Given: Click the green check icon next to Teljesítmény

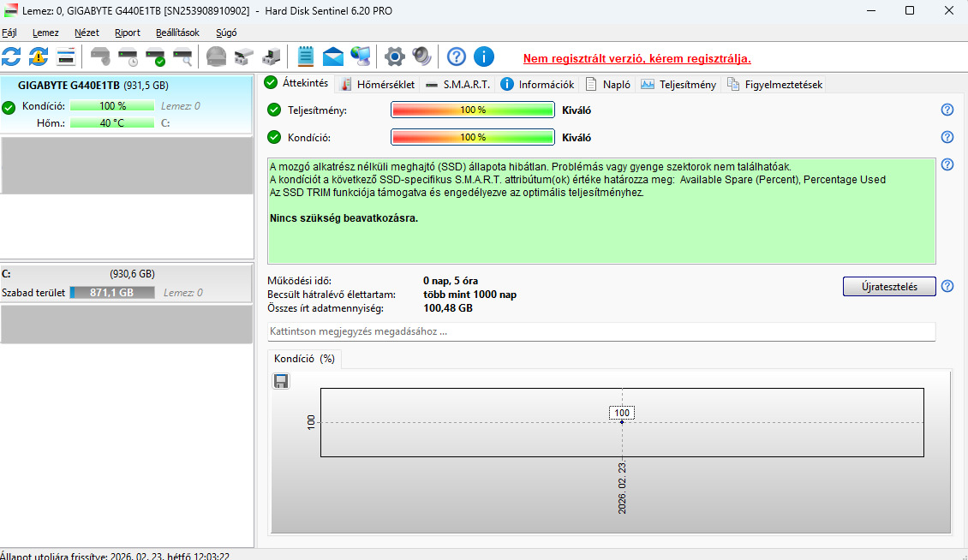Looking at the screenshot, I should [274, 110].
